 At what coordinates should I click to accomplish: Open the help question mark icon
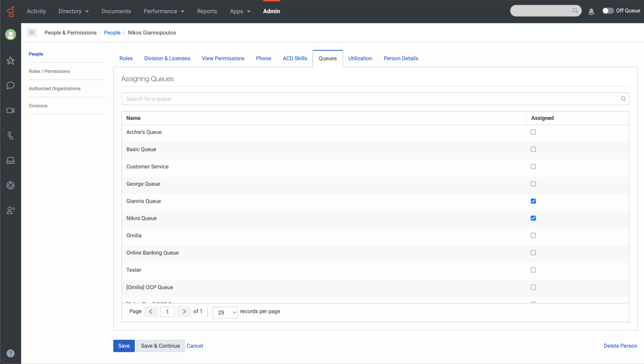pyautogui.click(x=11, y=353)
